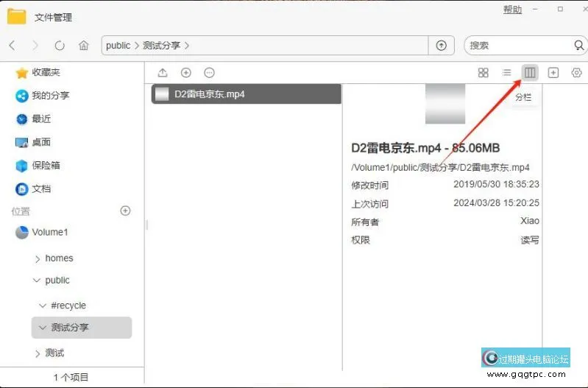Click the go-up icon beside path bar

(442, 46)
